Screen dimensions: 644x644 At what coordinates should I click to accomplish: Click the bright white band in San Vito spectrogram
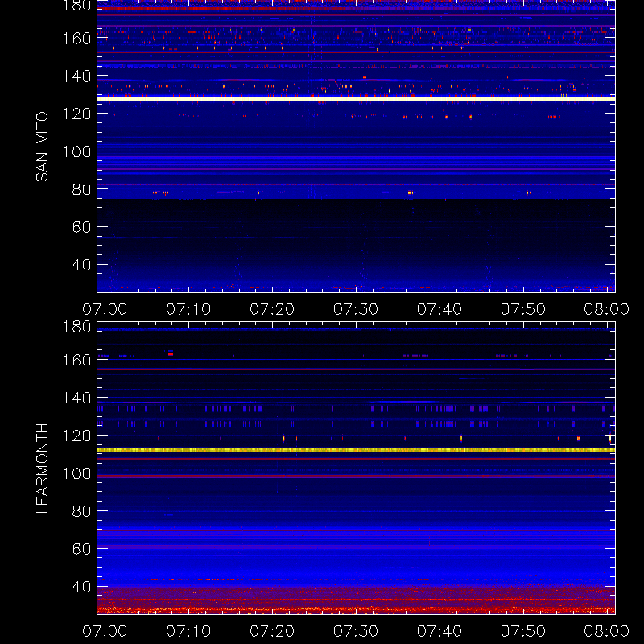356,99
